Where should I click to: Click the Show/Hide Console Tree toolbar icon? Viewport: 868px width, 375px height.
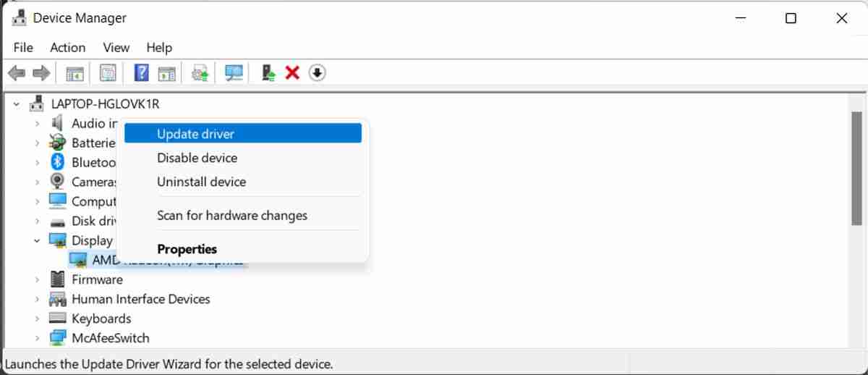click(75, 73)
